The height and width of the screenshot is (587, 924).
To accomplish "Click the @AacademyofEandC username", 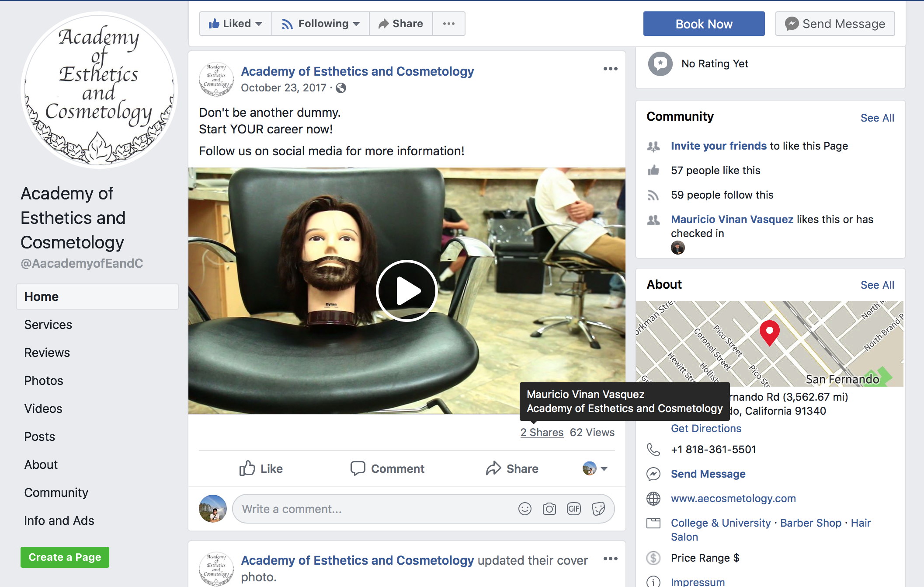I will (x=82, y=263).
